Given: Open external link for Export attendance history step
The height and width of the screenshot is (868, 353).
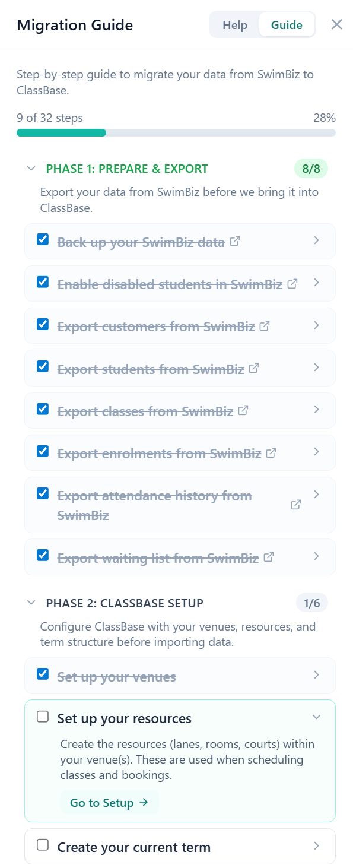Looking at the screenshot, I should point(295,504).
